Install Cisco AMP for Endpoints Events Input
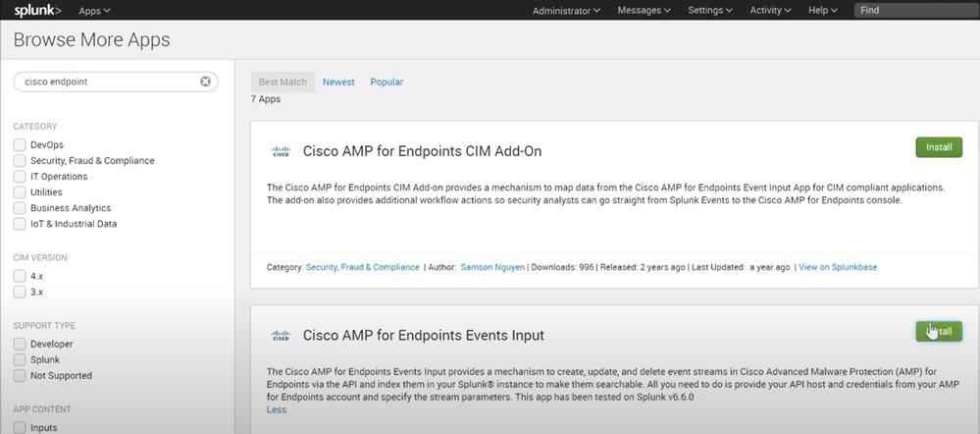The width and height of the screenshot is (980, 434). tap(939, 332)
